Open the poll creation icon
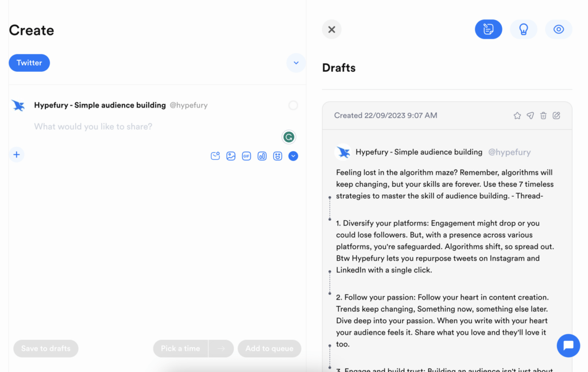Viewport: 588px width, 372px height. click(x=262, y=156)
